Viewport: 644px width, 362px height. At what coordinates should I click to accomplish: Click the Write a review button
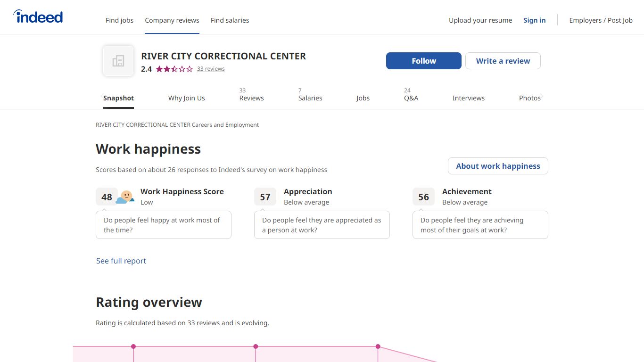point(503,61)
